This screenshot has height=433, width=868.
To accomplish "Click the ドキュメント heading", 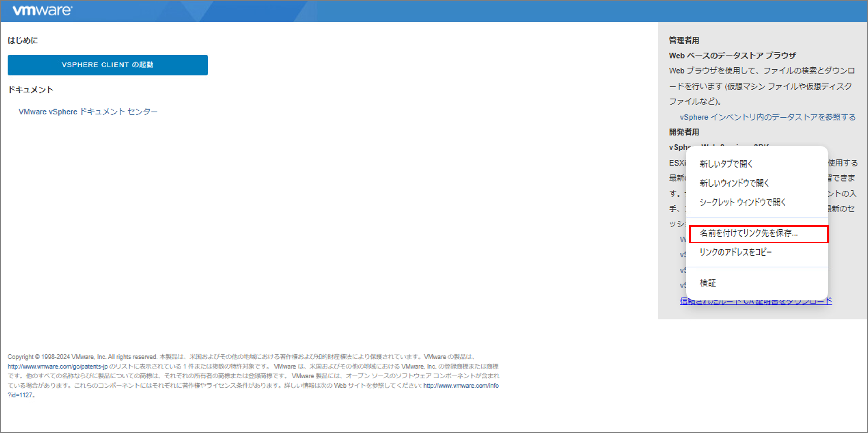I will (31, 90).
